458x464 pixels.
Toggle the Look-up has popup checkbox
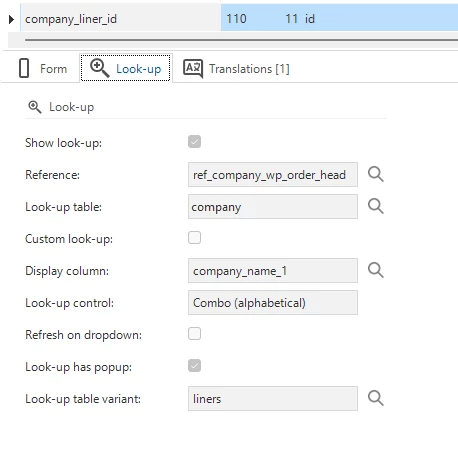tap(194, 366)
